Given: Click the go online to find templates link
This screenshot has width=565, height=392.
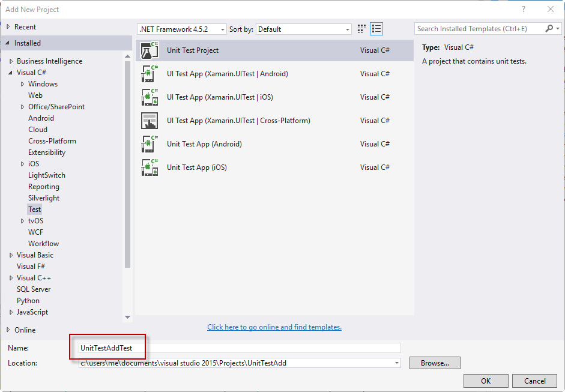Looking at the screenshot, I should (274, 327).
